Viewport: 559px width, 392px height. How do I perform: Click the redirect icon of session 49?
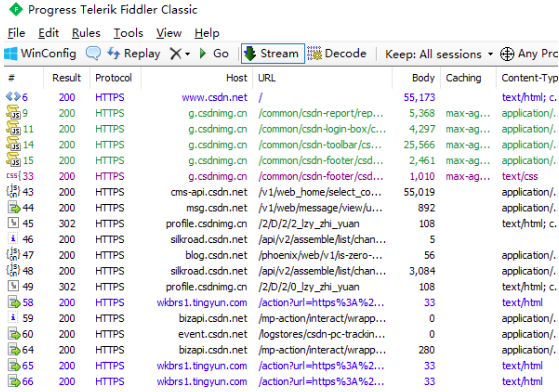tap(13, 286)
